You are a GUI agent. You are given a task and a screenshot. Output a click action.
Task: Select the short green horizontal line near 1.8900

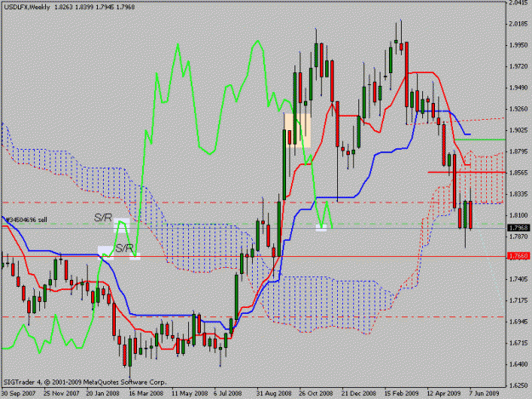(480, 140)
